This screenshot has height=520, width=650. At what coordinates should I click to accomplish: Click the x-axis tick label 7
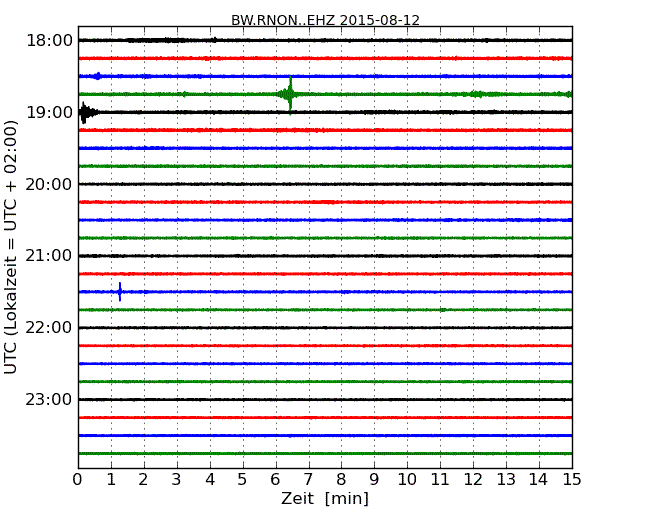tap(308, 480)
